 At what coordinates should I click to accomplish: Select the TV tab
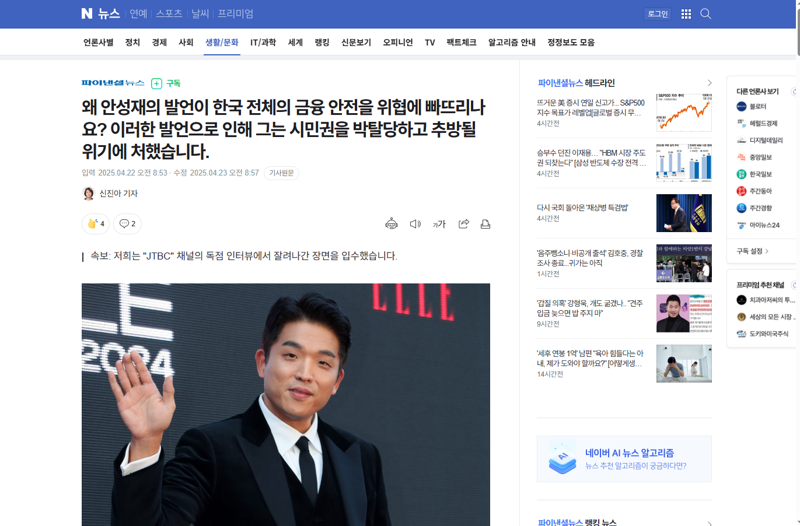[x=430, y=42]
